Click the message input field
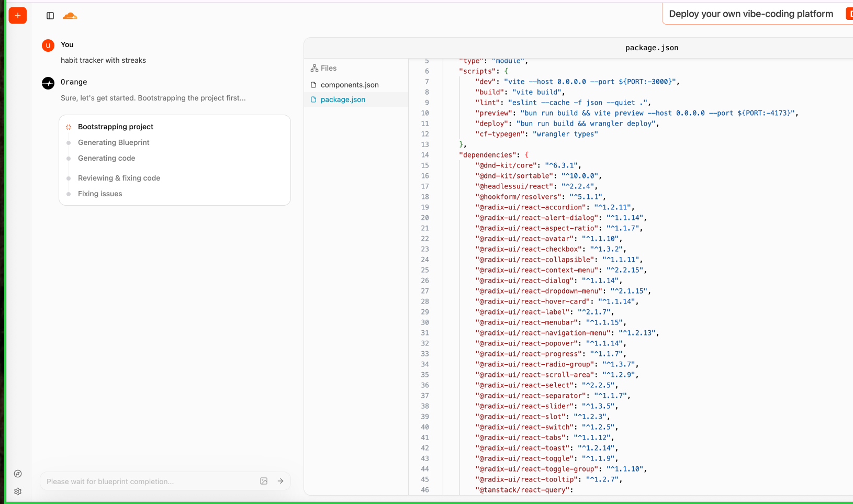Viewport: 853px width, 504px height. [147, 481]
